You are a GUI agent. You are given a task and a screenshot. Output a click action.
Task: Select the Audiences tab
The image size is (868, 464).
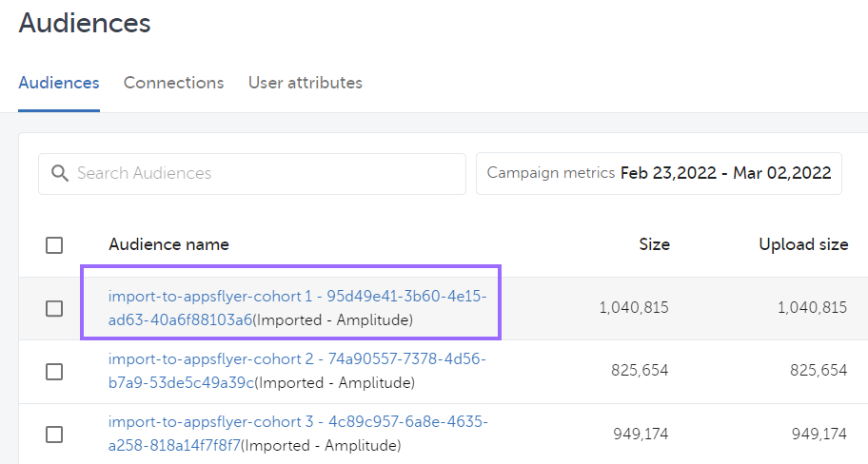59,83
